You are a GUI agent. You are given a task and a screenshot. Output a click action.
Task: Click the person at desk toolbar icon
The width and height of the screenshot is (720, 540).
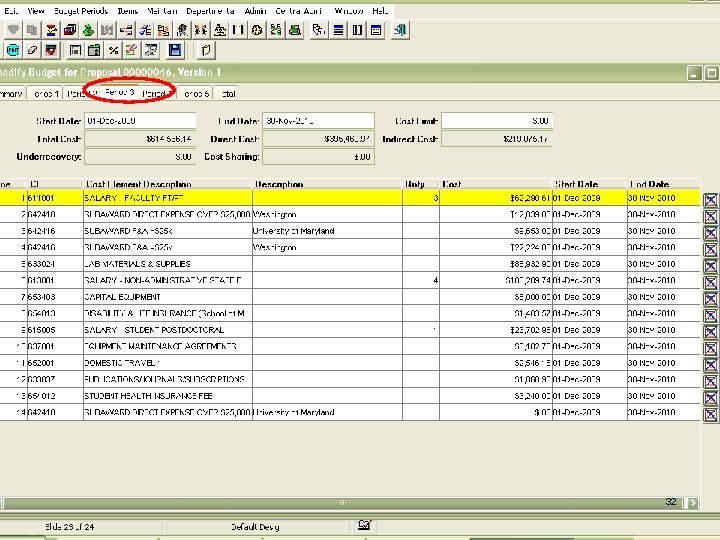pos(219,30)
